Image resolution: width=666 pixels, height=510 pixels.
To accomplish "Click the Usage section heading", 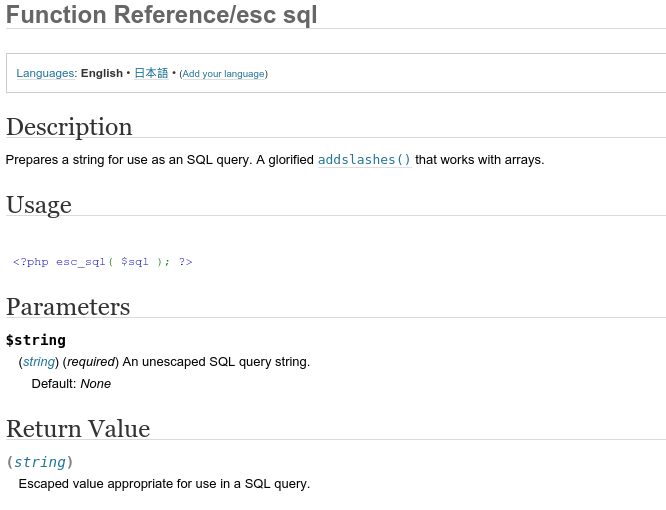I will pos(39,205).
